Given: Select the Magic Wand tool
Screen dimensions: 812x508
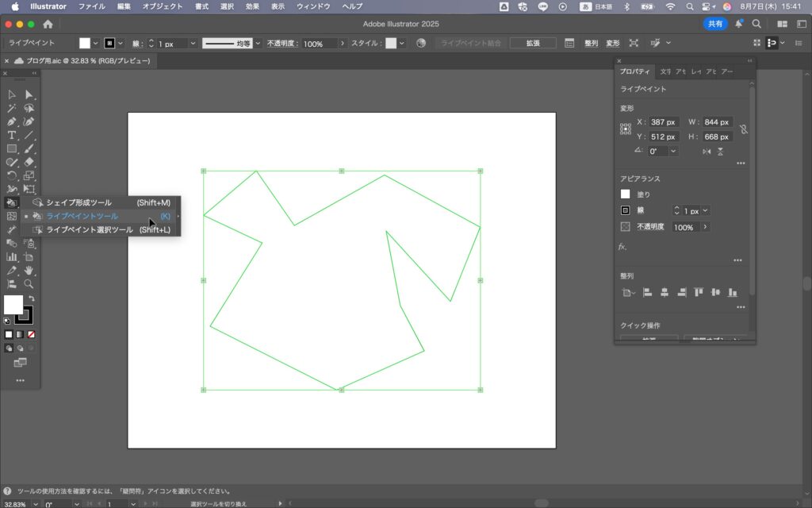Looking at the screenshot, I should (x=11, y=108).
